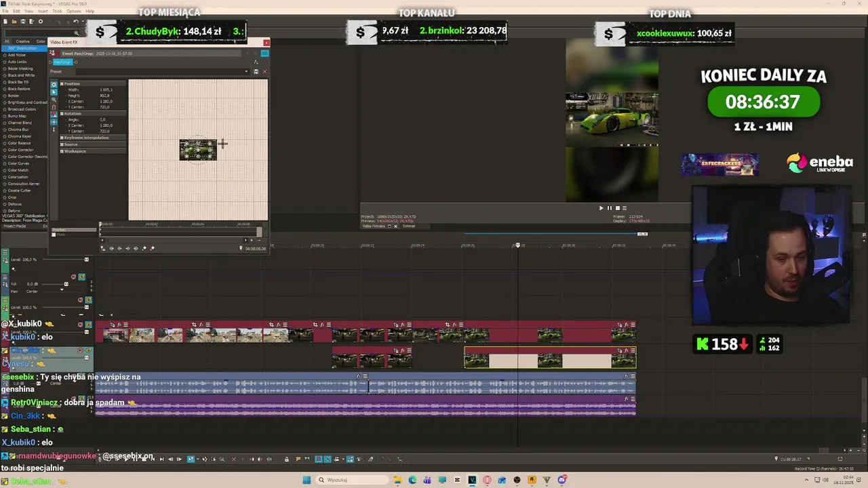The width and height of the screenshot is (868, 488).
Task: Collapse the Position property group
Action: [x=62, y=83]
